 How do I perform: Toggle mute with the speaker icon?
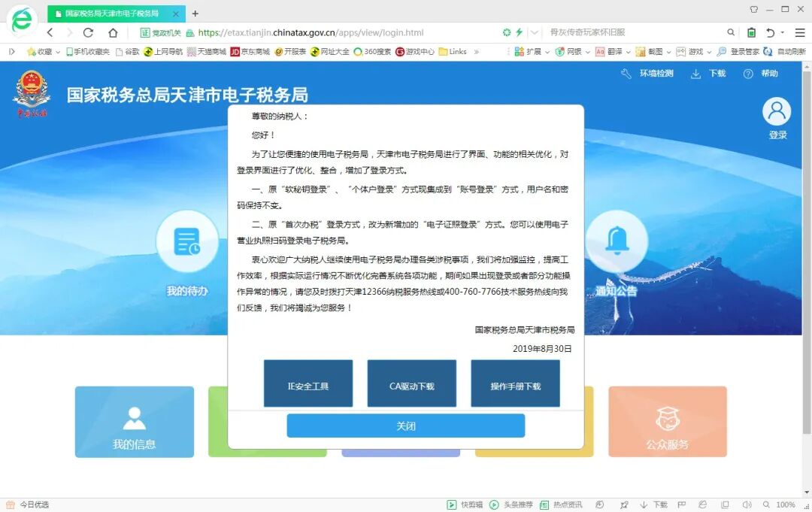(747, 504)
